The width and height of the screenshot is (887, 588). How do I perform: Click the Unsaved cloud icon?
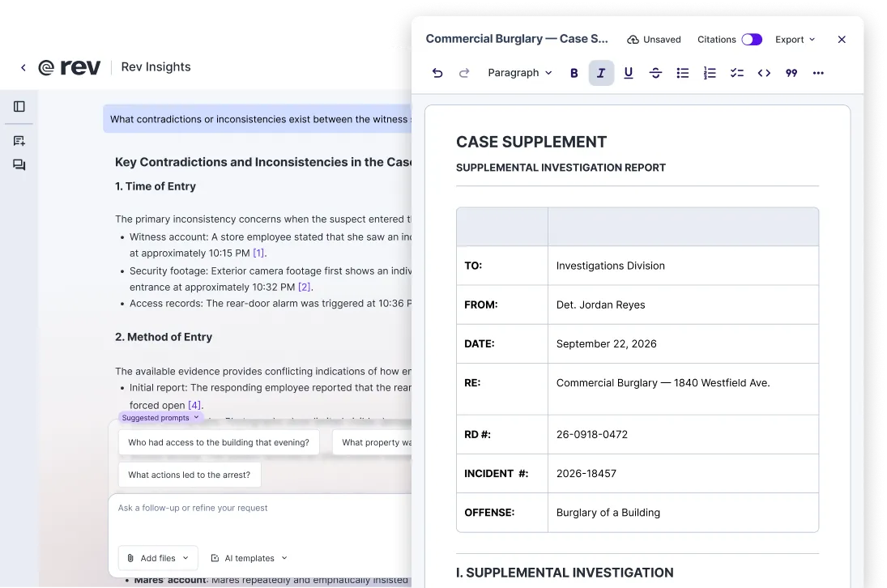(633, 40)
